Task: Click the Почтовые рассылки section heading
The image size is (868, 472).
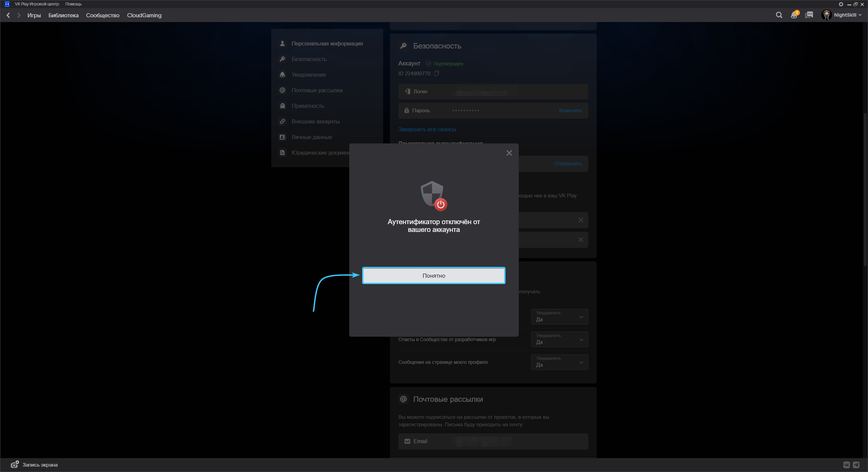Action: pyautogui.click(x=448, y=399)
